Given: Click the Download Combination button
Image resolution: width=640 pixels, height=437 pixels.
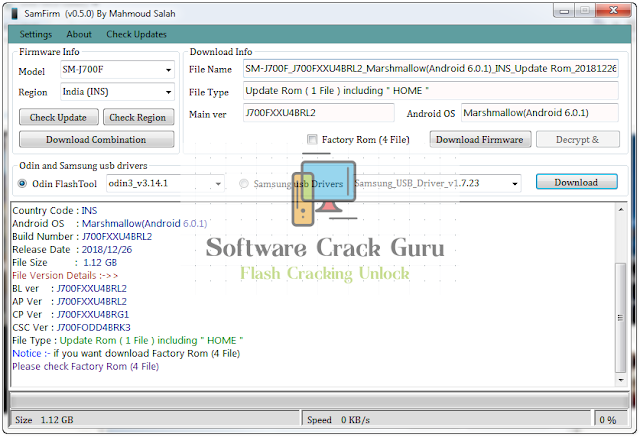Looking at the screenshot, I should click(96, 140).
